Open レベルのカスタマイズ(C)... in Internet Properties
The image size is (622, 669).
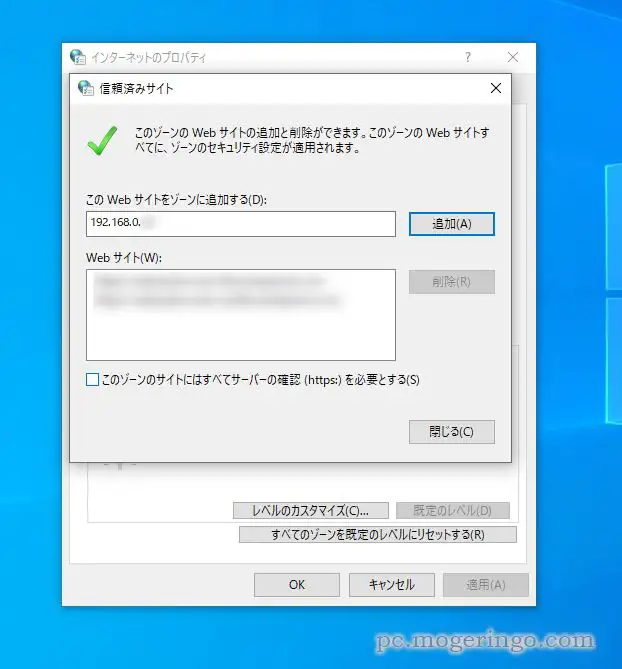[x=311, y=510]
